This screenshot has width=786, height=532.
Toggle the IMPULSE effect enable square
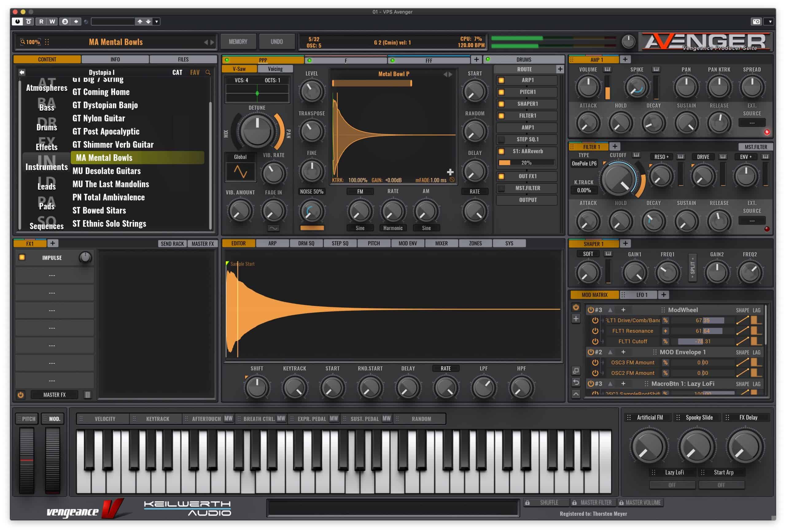pyautogui.click(x=22, y=257)
